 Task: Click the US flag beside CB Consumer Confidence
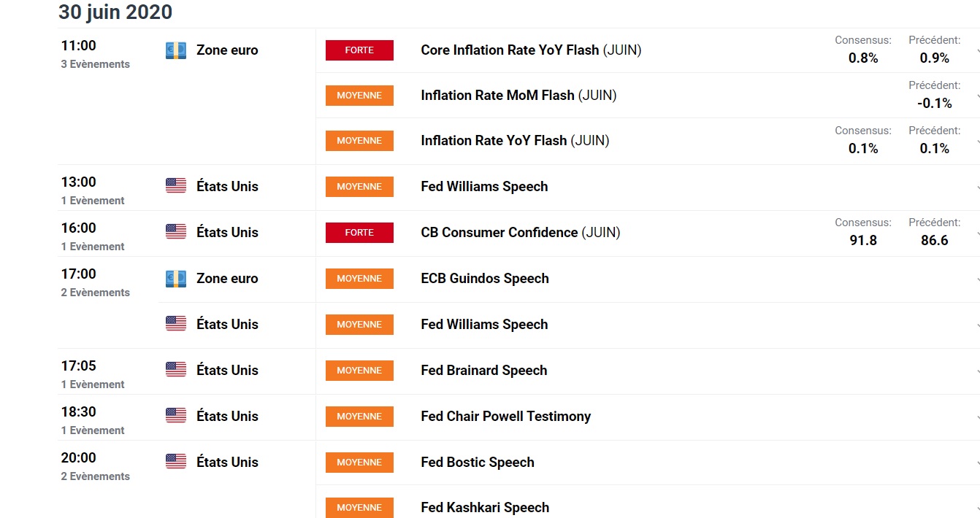(x=176, y=232)
